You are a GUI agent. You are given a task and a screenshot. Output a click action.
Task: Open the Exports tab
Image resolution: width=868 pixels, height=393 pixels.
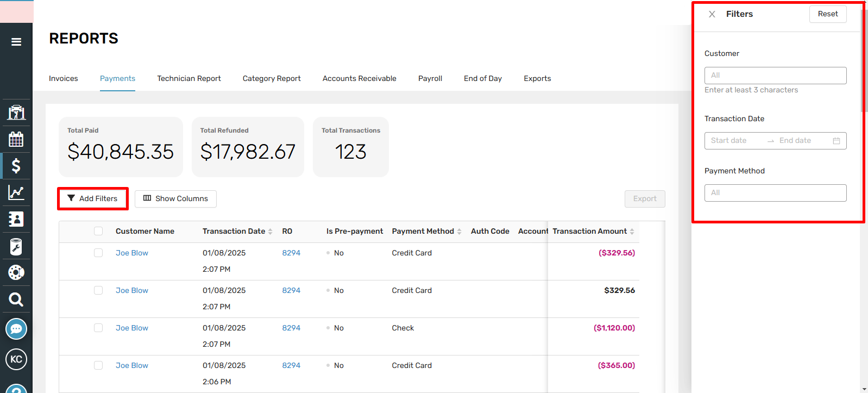(537, 78)
